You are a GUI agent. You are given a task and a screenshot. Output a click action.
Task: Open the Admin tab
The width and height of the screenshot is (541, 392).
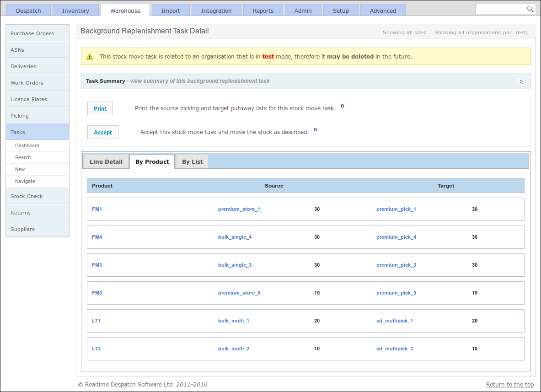coord(303,11)
